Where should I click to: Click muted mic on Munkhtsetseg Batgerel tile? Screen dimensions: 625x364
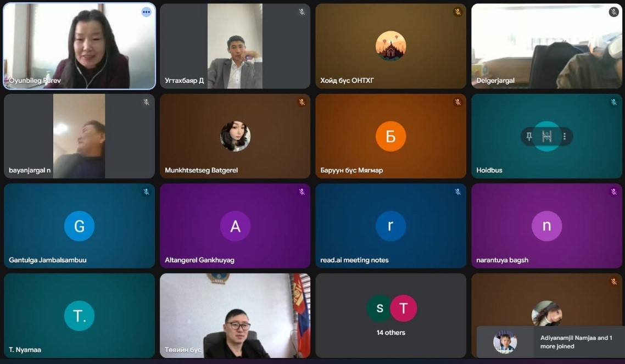pyautogui.click(x=302, y=102)
